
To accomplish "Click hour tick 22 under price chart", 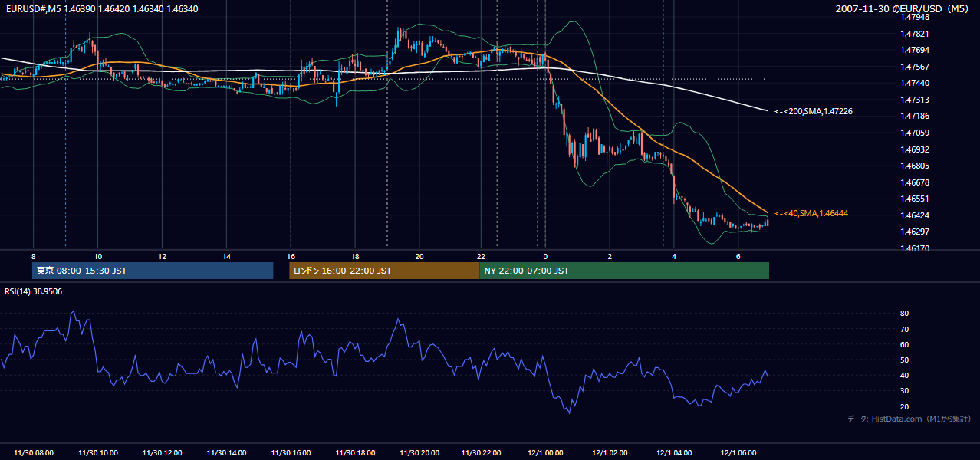I will pos(481,256).
